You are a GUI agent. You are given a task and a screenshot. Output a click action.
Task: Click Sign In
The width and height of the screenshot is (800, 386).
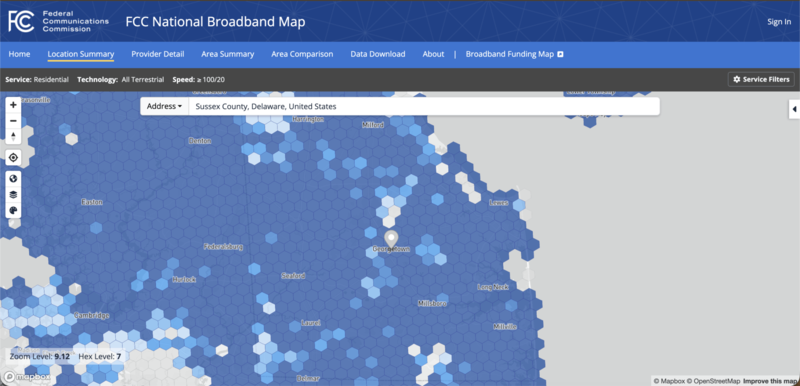tap(779, 22)
